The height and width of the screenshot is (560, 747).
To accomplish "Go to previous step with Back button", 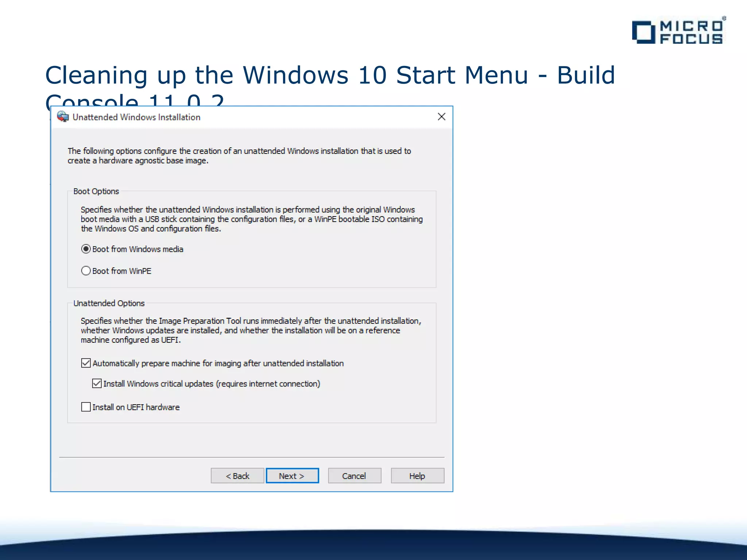I will click(237, 476).
